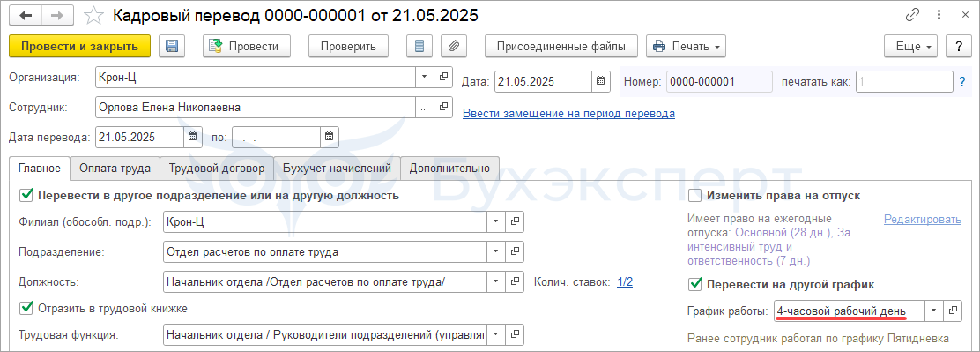Save document with floppy disk icon
Viewport: 980px width, 352px height.
pos(172,46)
